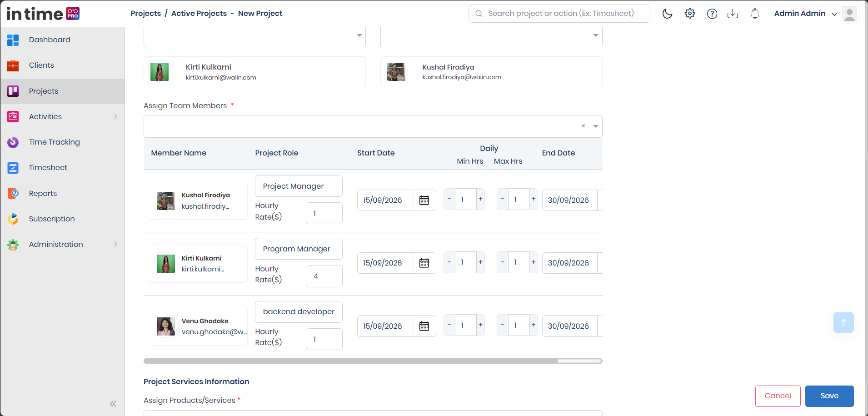Open Subscription in sidebar
Screen dimensions: 868x416
tap(63, 219)
